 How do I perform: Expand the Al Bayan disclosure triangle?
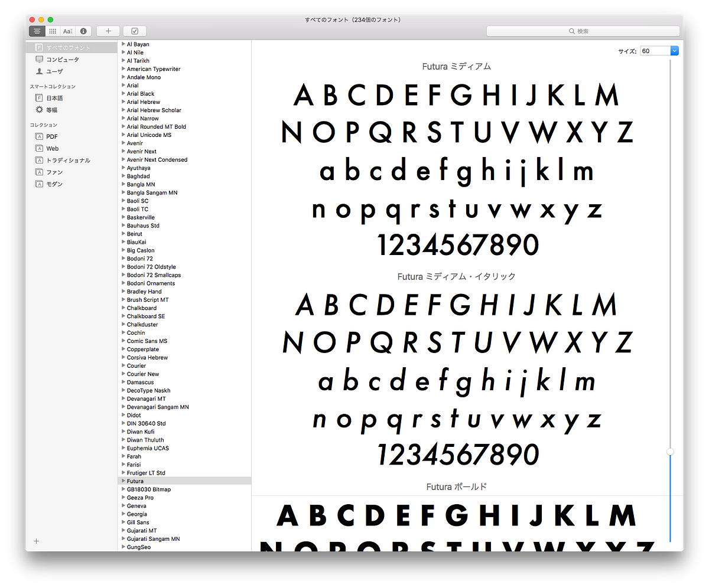(123, 44)
